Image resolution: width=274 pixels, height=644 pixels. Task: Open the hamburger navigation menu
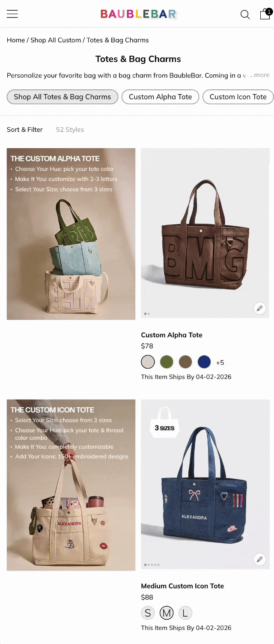(x=12, y=14)
